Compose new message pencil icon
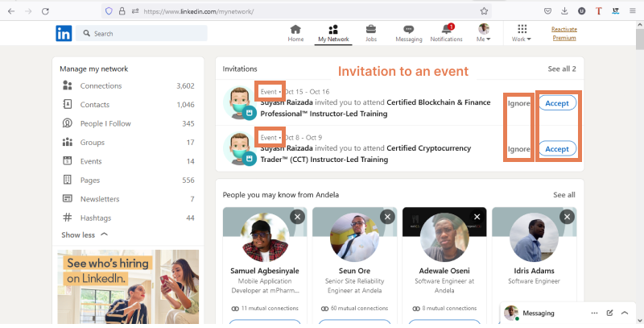 point(609,313)
